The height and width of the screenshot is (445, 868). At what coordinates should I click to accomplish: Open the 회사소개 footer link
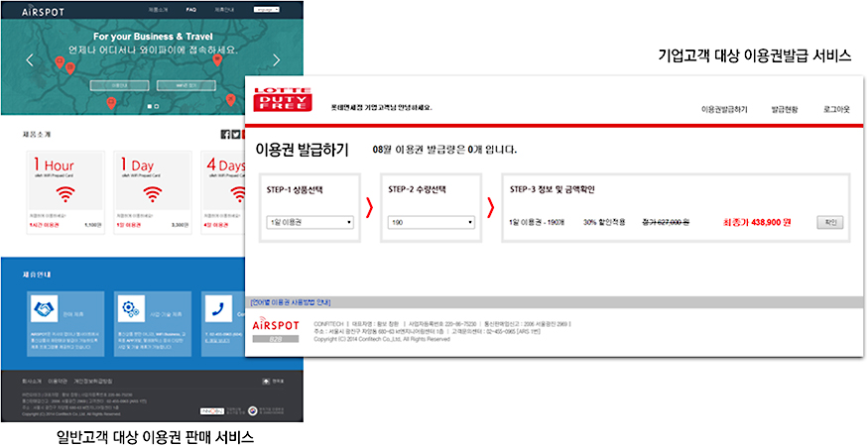[32, 382]
